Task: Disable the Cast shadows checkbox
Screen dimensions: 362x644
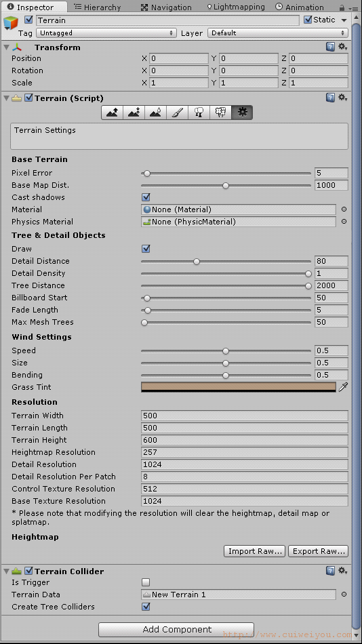Action: point(146,197)
